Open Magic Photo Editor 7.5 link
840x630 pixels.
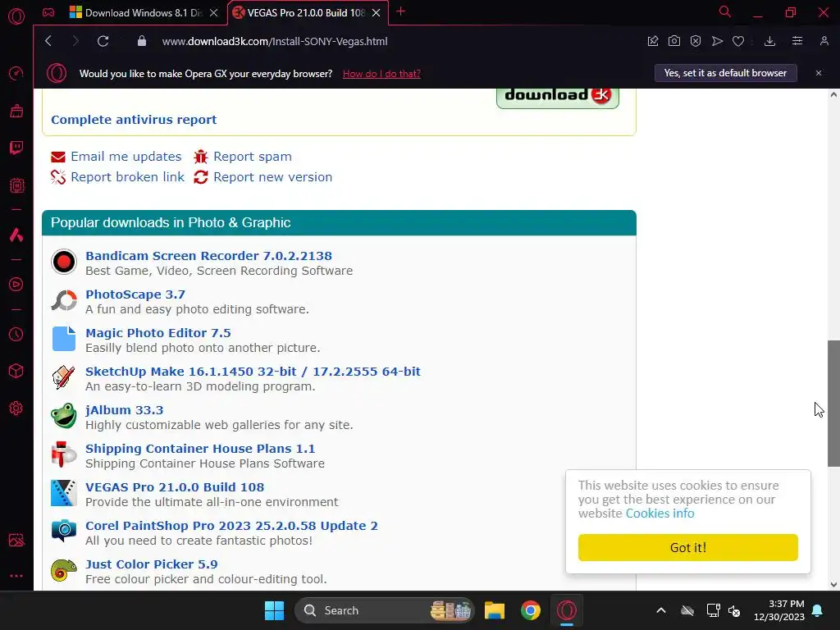(x=158, y=333)
